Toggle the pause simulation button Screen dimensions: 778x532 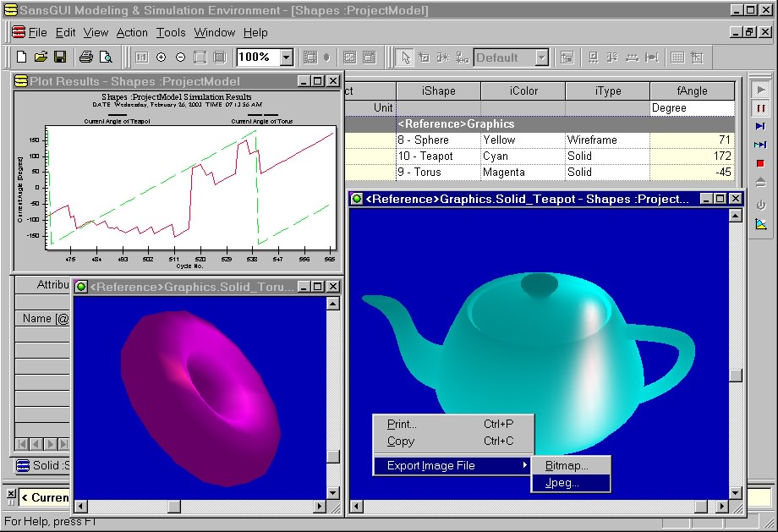point(760,108)
